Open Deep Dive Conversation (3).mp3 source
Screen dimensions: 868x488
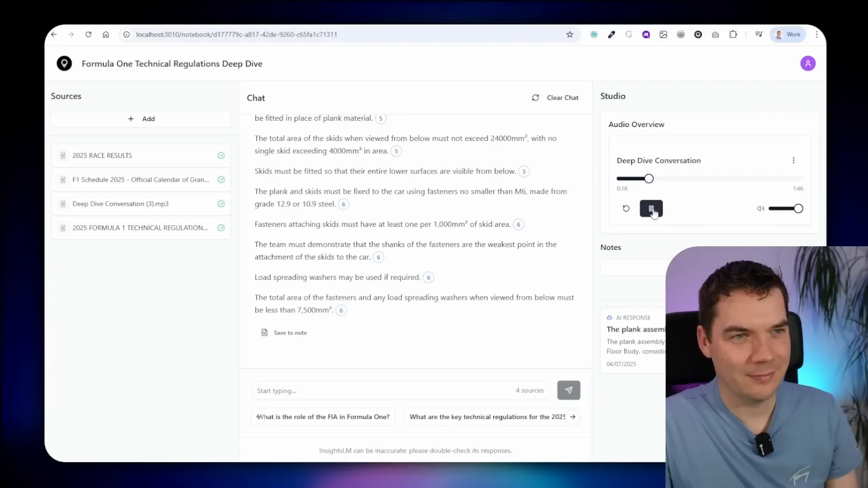pos(141,204)
